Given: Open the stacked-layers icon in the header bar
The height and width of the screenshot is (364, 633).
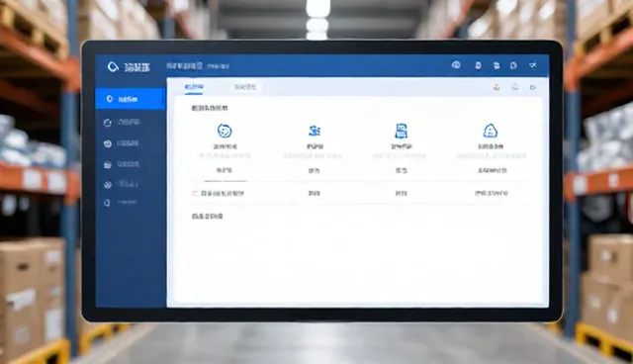Looking at the screenshot, I should pyautogui.click(x=497, y=65).
